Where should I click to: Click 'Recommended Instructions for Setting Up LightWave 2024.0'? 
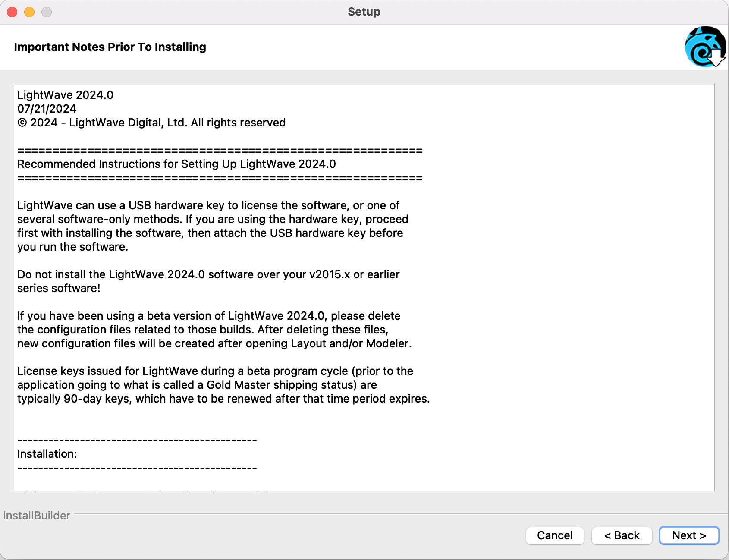coord(176,164)
